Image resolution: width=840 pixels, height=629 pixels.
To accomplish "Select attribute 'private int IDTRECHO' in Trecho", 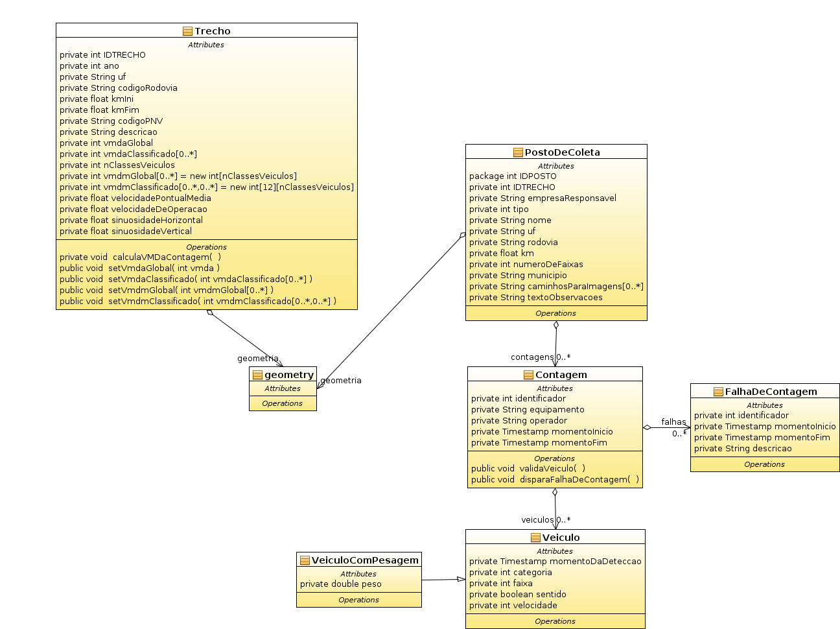I will [102, 55].
